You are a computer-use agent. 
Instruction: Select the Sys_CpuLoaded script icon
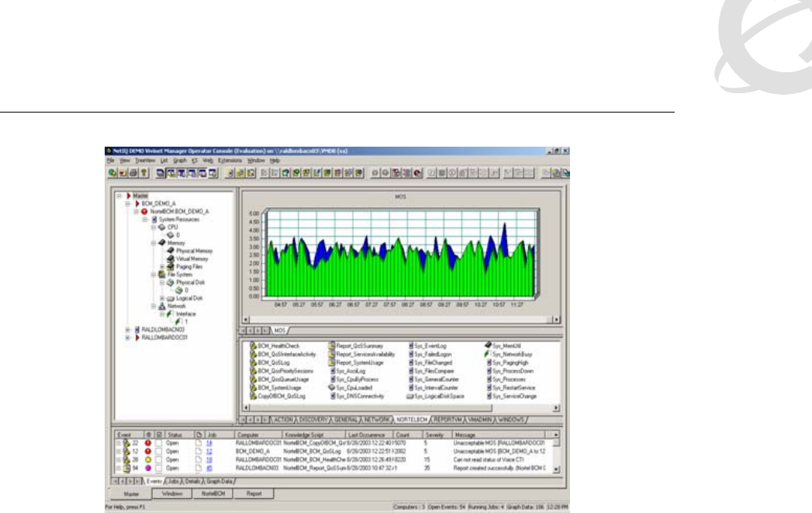tap(332, 387)
